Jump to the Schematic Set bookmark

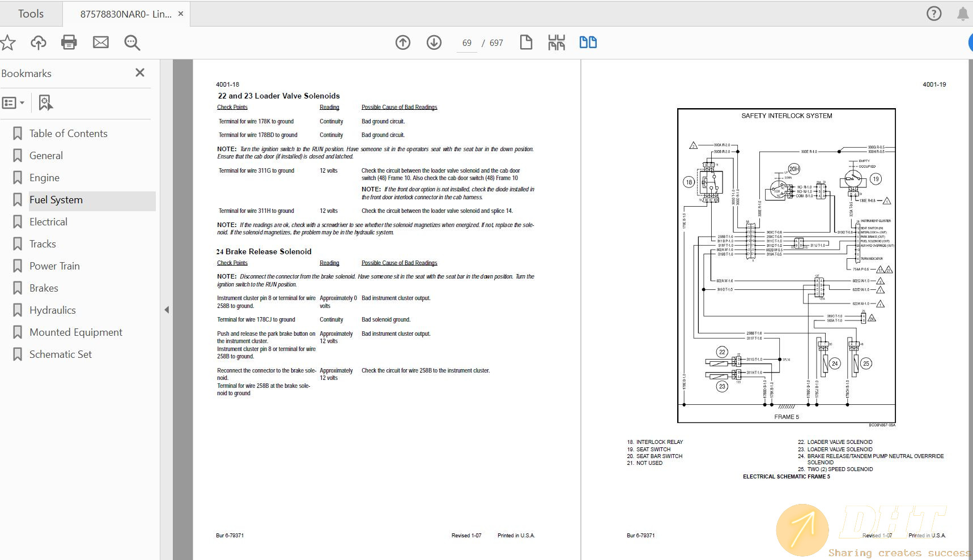click(61, 354)
